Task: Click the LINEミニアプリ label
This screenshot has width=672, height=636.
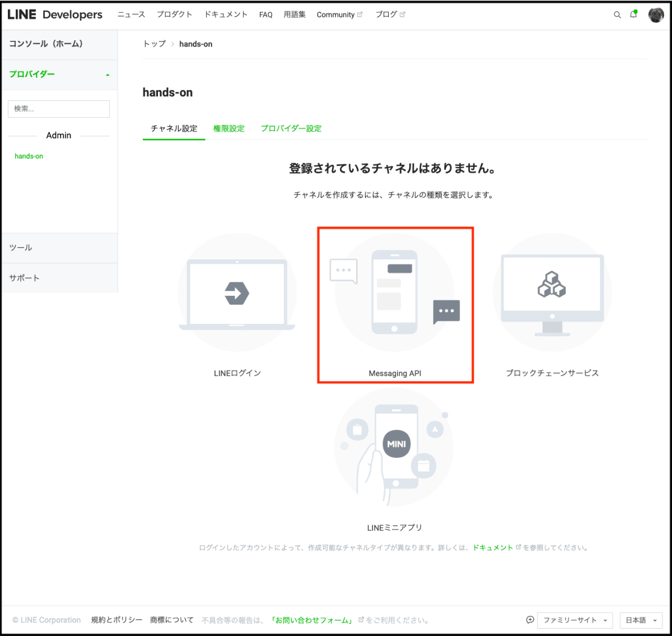Action: pos(395,528)
